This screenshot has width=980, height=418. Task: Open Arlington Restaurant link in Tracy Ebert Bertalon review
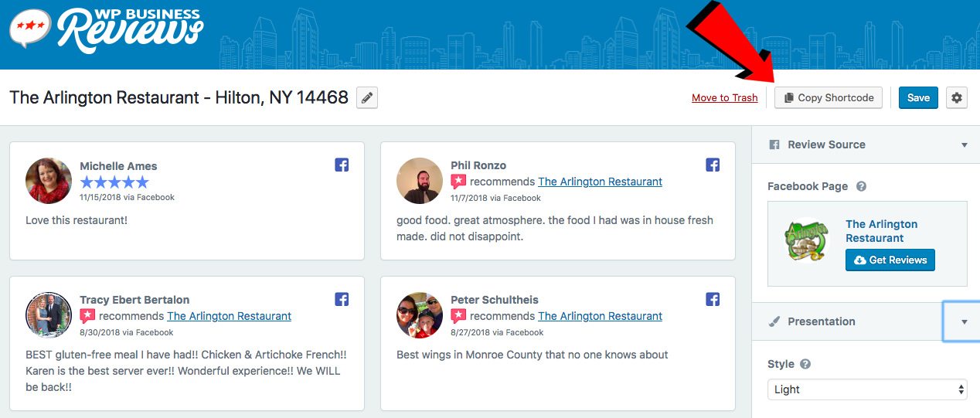click(x=229, y=316)
